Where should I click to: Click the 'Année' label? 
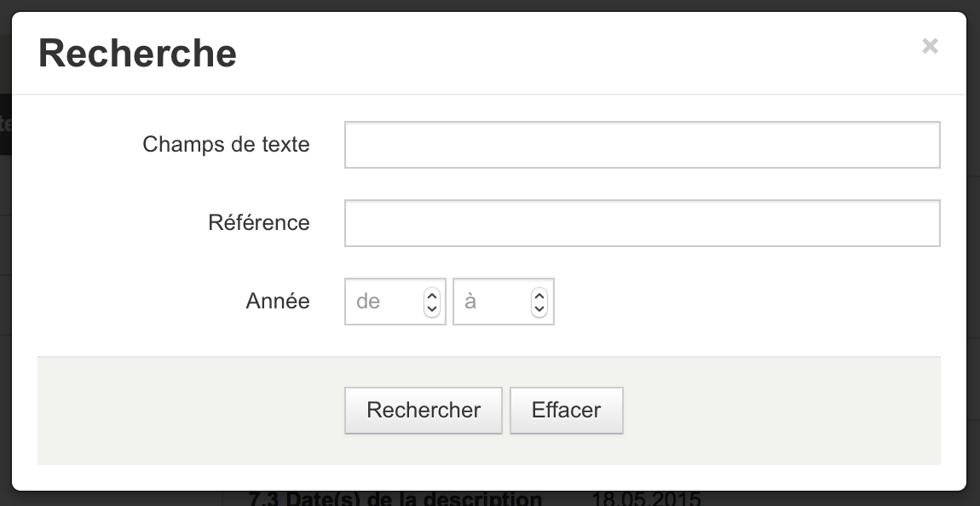coord(278,301)
